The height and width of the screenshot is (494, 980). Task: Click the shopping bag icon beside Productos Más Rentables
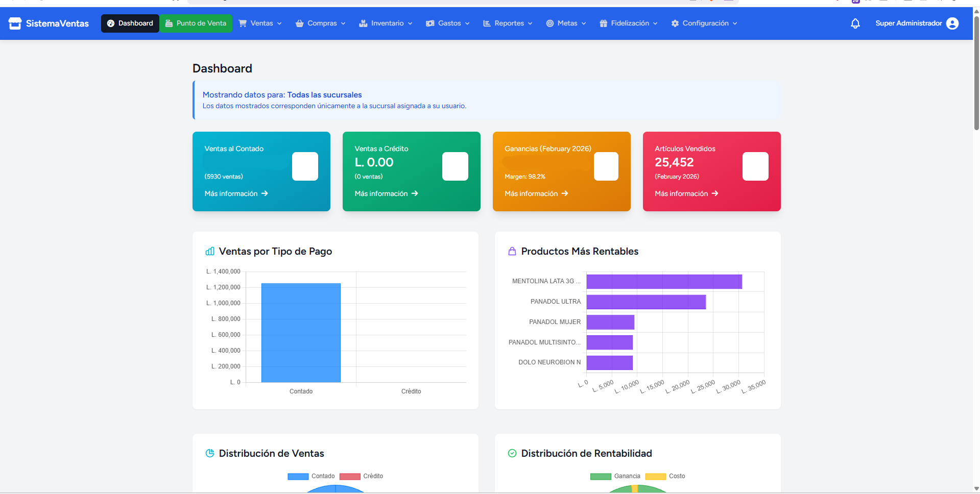tap(512, 251)
